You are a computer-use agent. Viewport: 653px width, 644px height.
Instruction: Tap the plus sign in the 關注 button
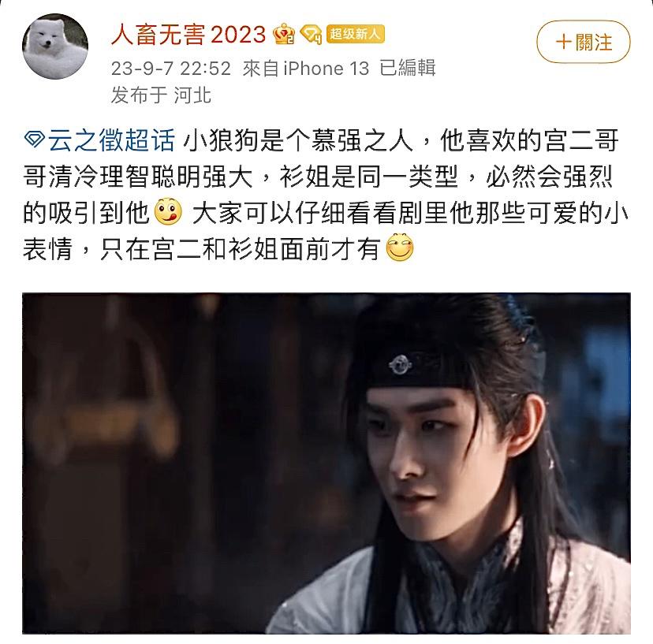point(563,42)
